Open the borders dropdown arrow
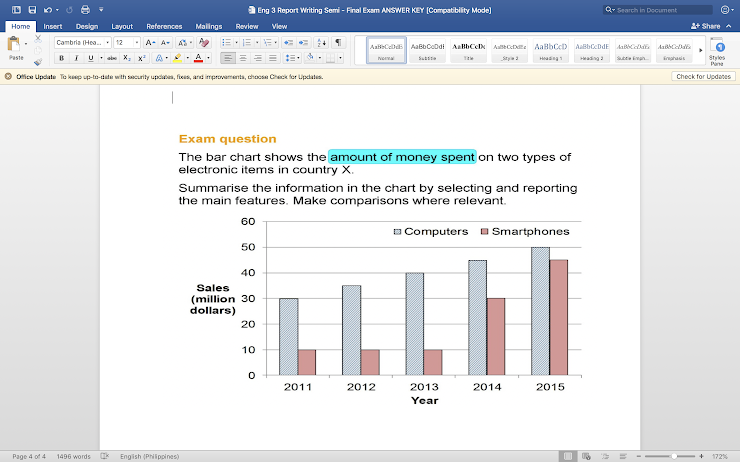740x462 pixels. pyautogui.click(x=340, y=58)
